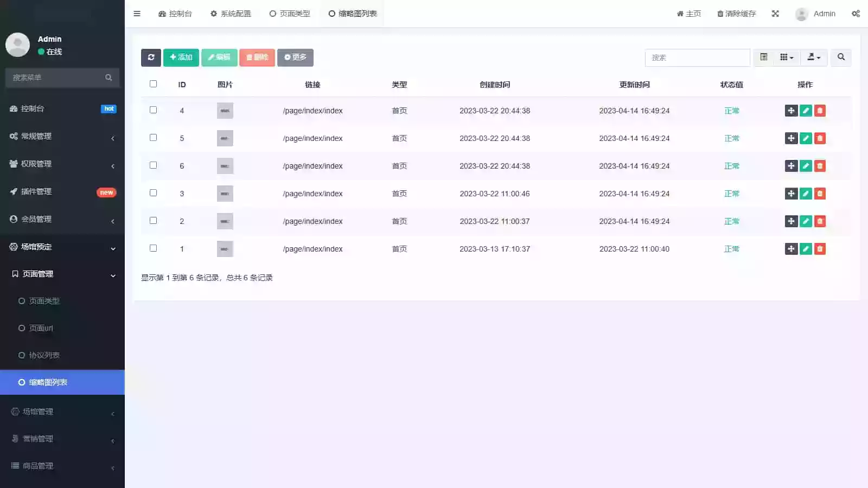Click the refresh icon above the table
The image size is (868, 488).
point(151,57)
